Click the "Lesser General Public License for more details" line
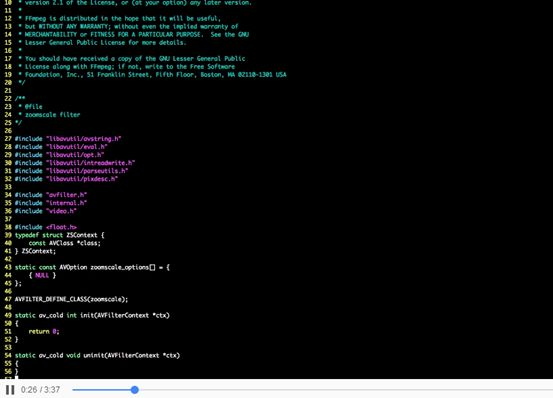 click(x=102, y=42)
